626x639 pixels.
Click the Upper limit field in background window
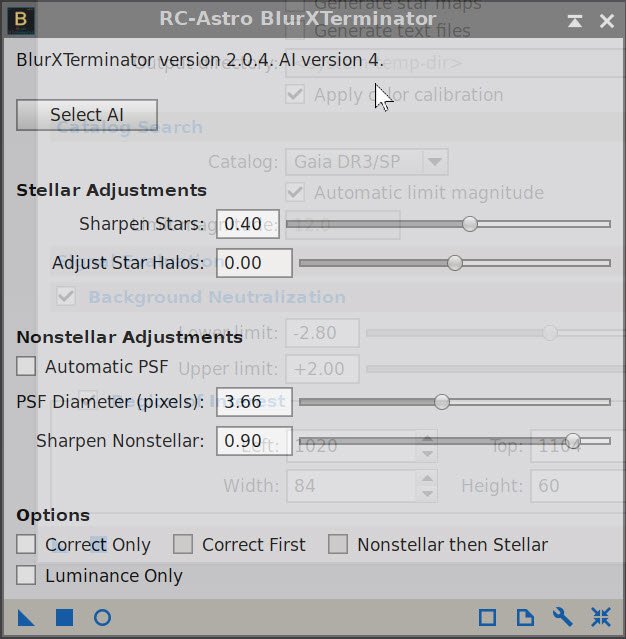click(322, 369)
